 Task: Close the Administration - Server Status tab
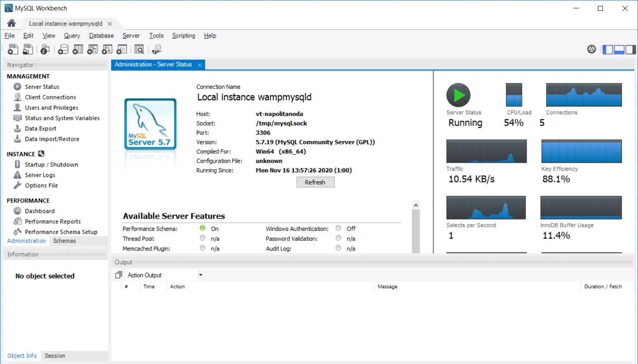(x=200, y=65)
